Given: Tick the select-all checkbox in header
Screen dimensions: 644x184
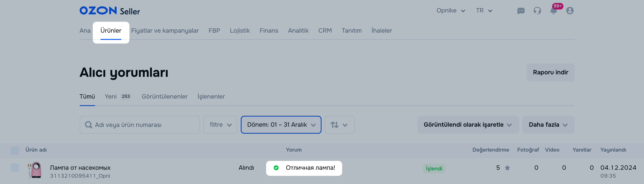Looking at the screenshot, I should coord(15,150).
